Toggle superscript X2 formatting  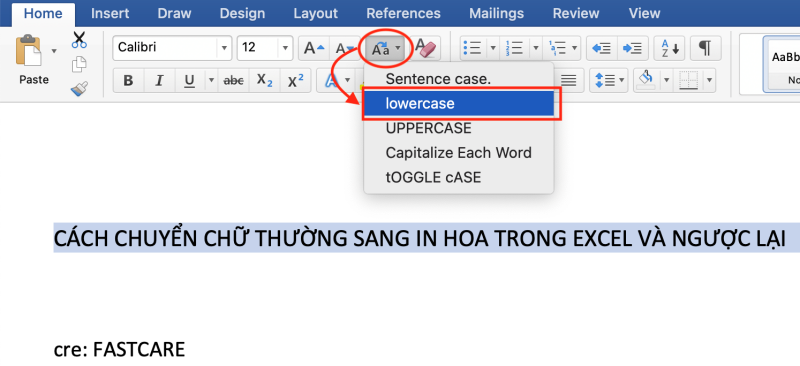point(295,80)
